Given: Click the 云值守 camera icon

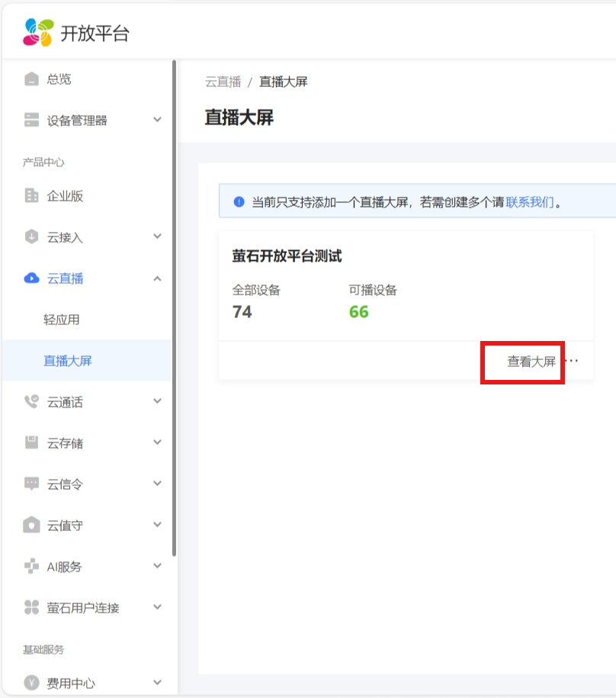Looking at the screenshot, I should 31,525.
